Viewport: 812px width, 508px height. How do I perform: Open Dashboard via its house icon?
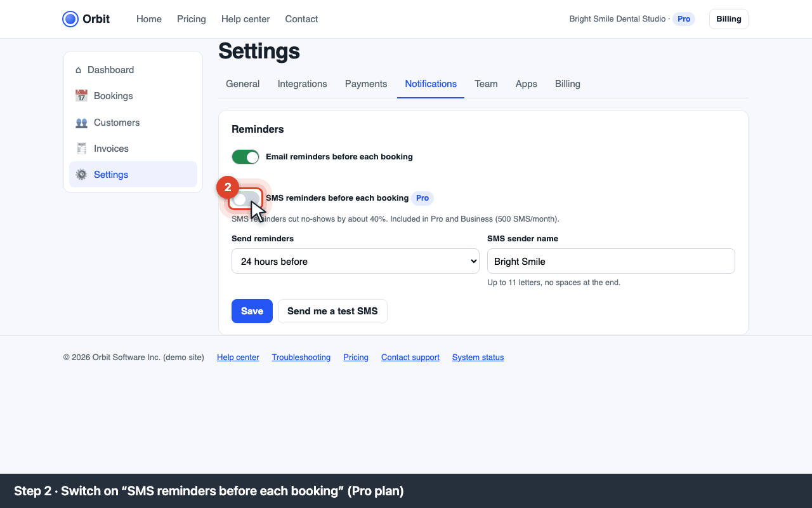point(78,70)
